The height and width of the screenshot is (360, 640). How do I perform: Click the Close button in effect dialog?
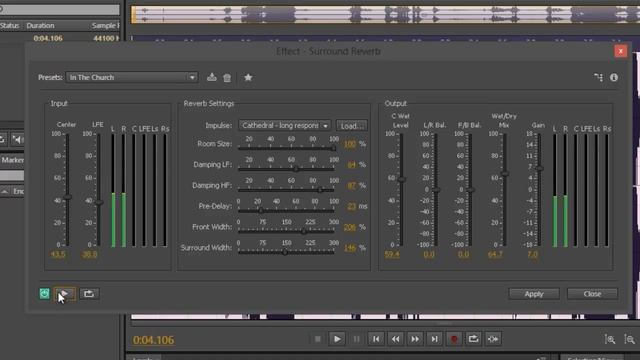592,294
